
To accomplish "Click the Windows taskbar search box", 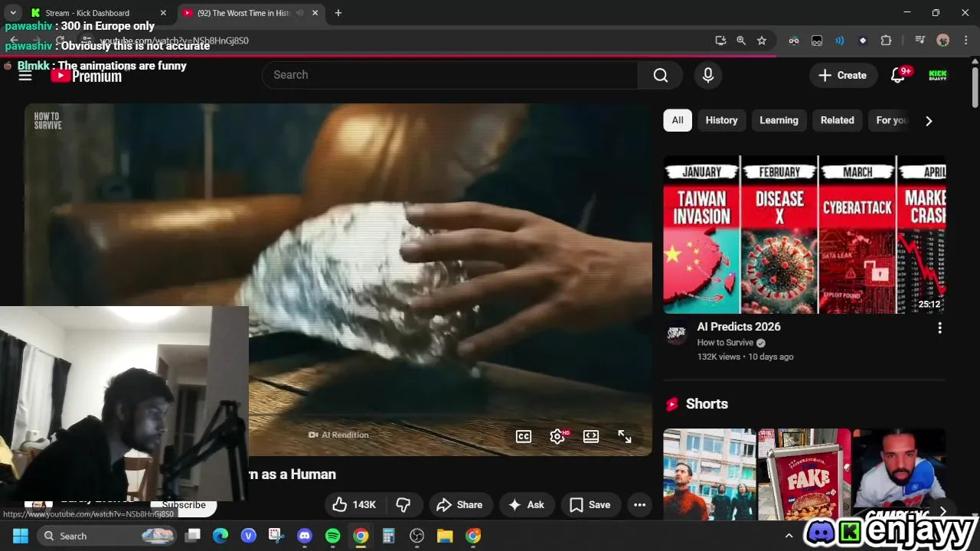I will click(x=107, y=536).
